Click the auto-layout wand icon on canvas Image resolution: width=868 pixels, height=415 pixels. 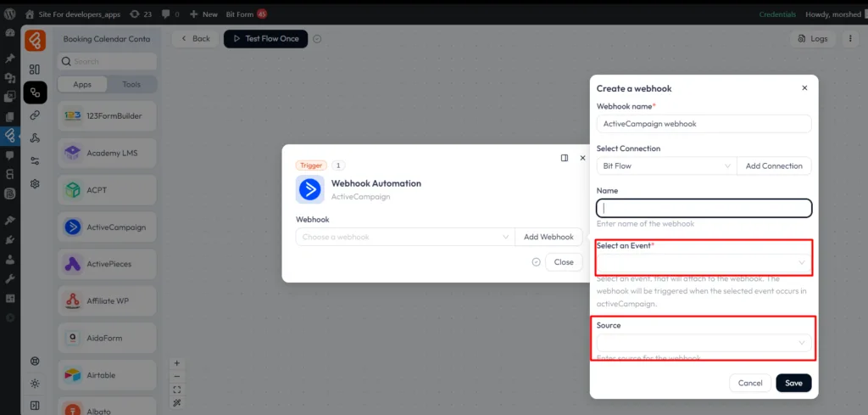click(x=177, y=402)
